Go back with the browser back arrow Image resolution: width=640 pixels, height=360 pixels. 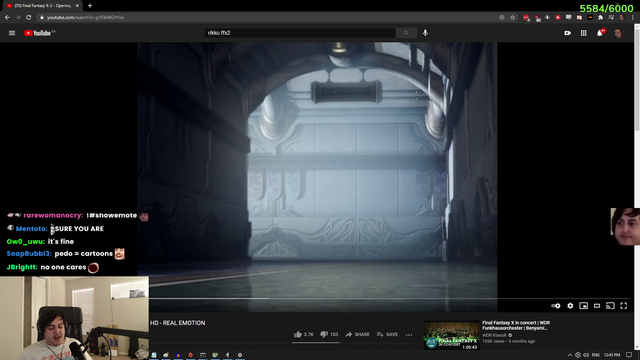tap(7, 18)
